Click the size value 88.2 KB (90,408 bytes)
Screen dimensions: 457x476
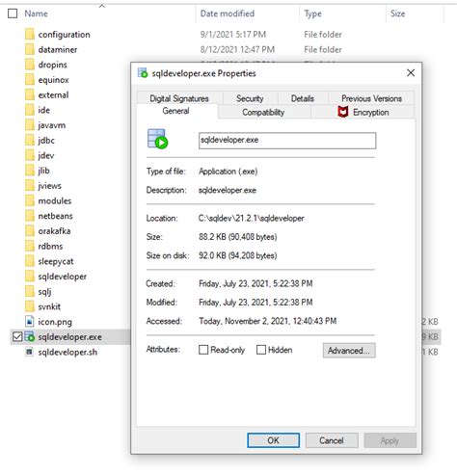[x=238, y=237]
